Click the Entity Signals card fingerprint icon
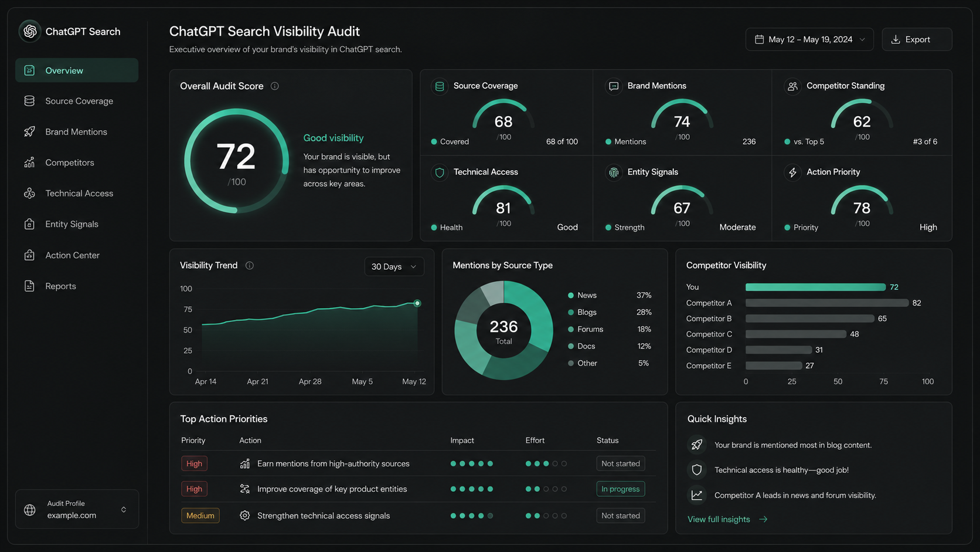This screenshot has width=980, height=552. point(614,172)
